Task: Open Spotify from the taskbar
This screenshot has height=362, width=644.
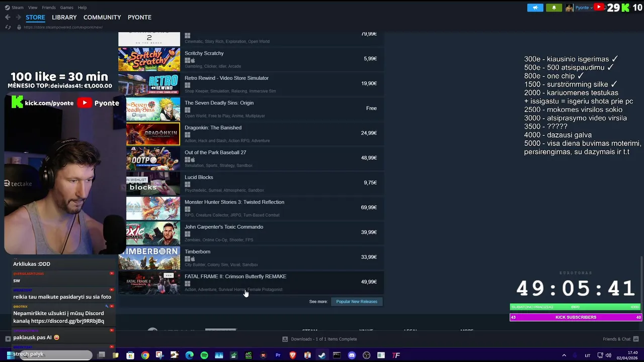Action: point(204,355)
